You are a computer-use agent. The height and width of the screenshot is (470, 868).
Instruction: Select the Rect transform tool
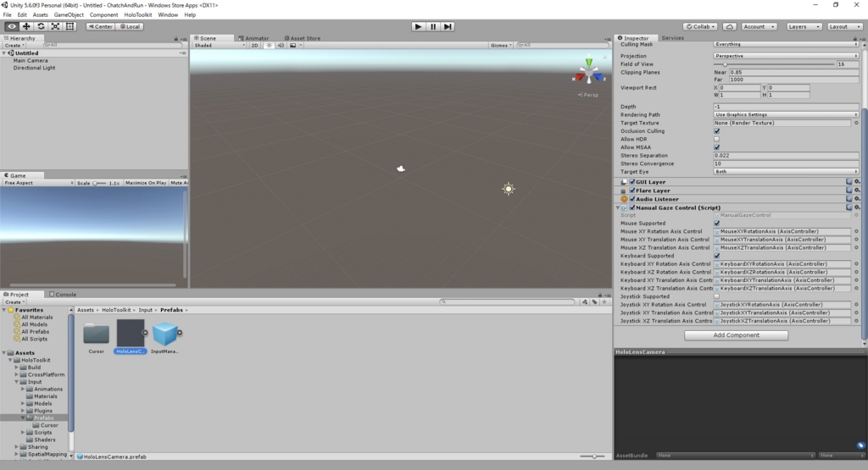(x=70, y=26)
